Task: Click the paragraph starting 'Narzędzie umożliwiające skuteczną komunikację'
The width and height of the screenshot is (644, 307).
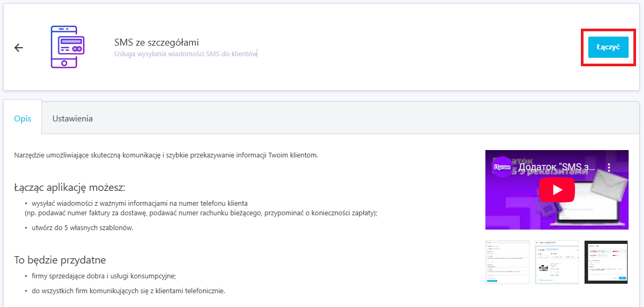Action: coord(166,155)
